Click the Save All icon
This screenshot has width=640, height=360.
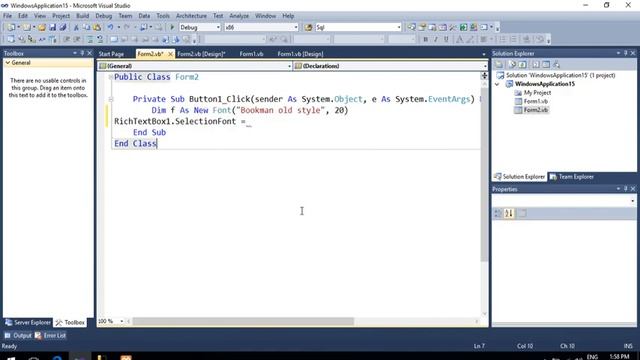click(62, 27)
